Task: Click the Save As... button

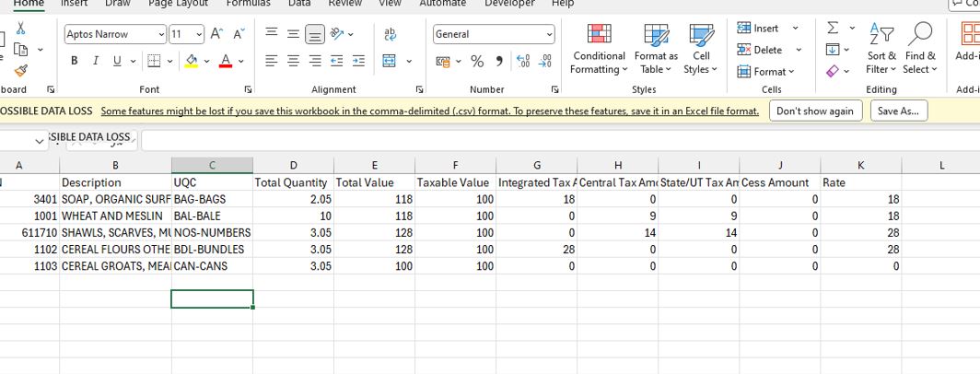Action: (x=898, y=111)
